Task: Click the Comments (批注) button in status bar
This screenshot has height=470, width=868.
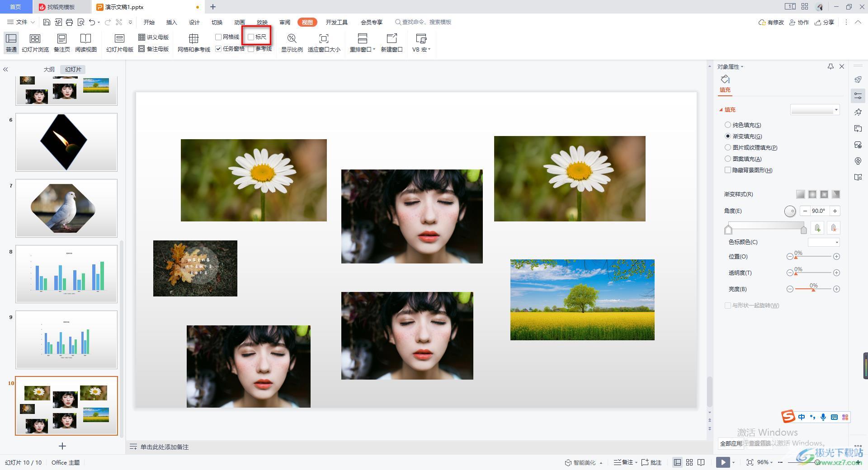Action: 651,462
